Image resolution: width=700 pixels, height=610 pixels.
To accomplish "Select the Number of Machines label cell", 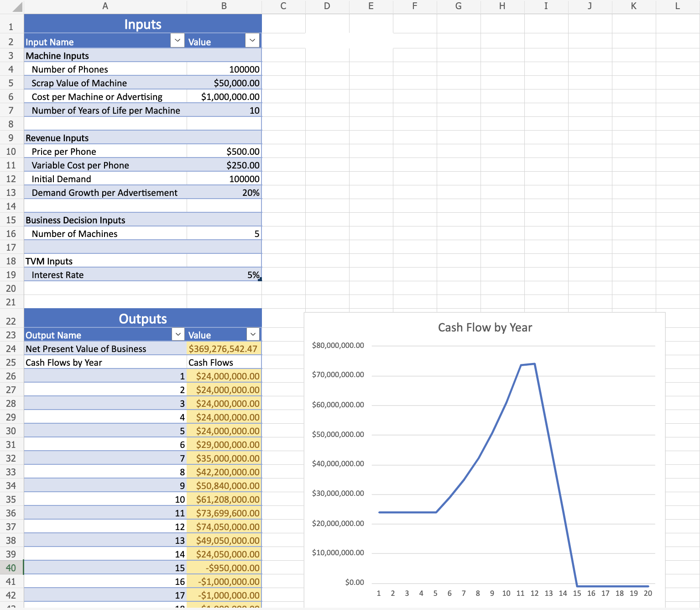I will click(105, 233).
